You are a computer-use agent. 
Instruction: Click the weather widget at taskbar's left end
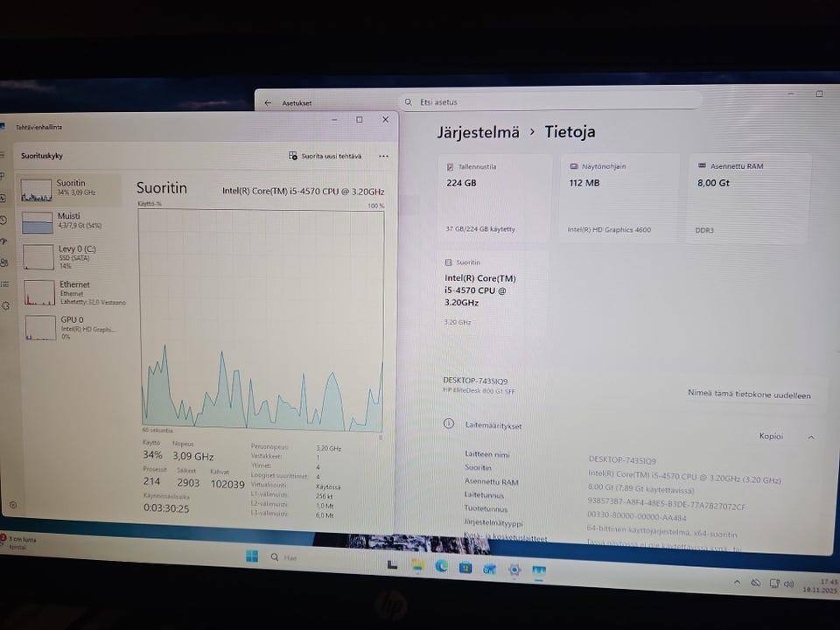pos(18,542)
